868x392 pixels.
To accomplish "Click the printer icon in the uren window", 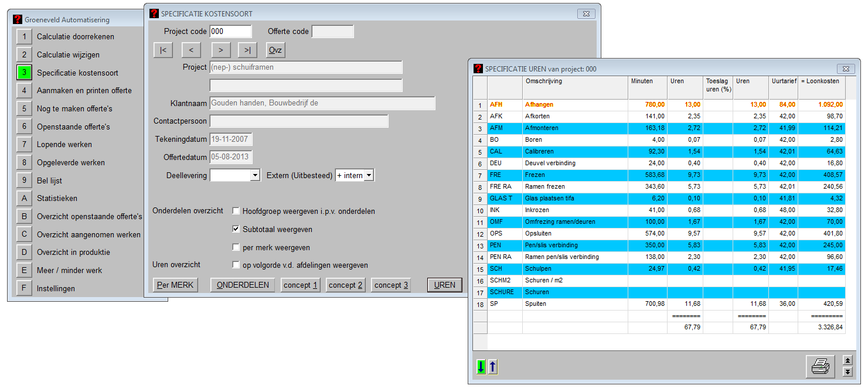I will (x=819, y=367).
